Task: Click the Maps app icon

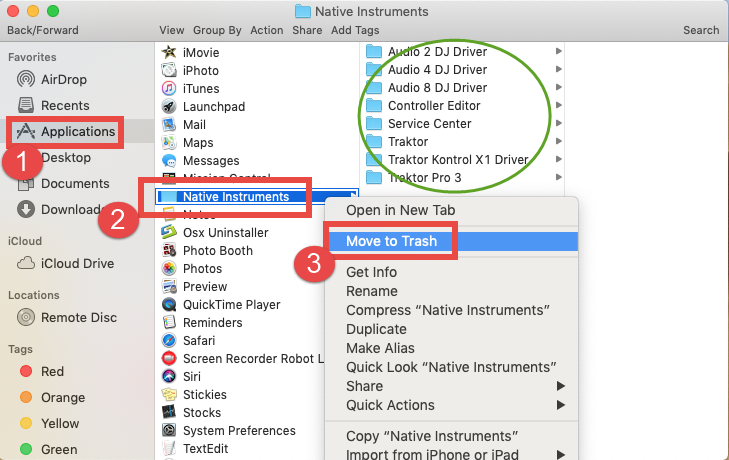Action: click(x=169, y=142)
